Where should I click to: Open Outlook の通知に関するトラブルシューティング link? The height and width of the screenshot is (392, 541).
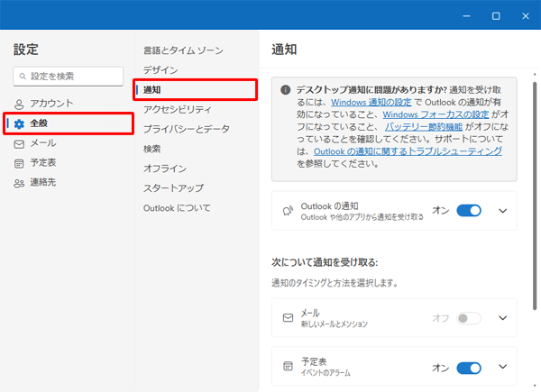click(x=408, y=151)
